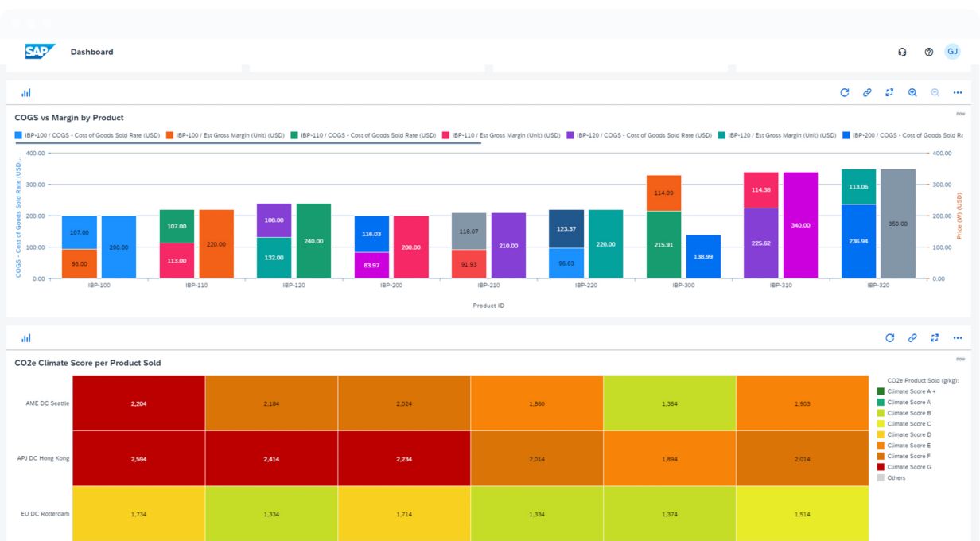Open more options for COGS chart
980x541 pixels.
(x=958, y=93)
